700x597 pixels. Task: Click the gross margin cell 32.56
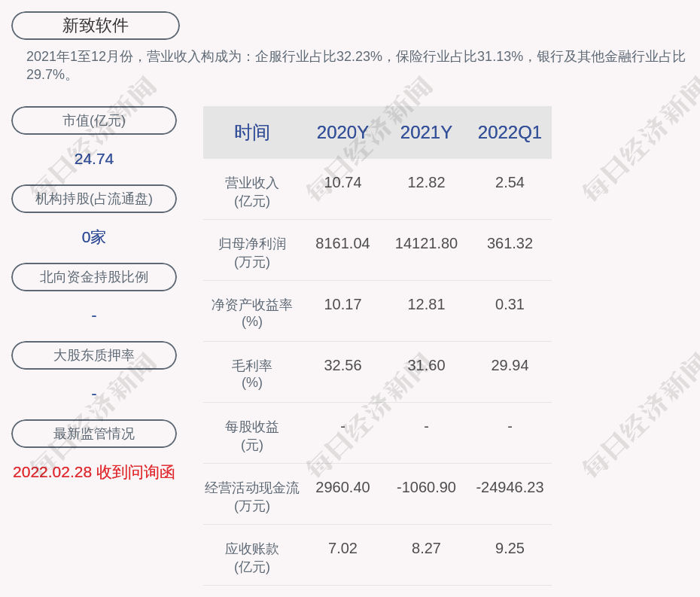342,365
